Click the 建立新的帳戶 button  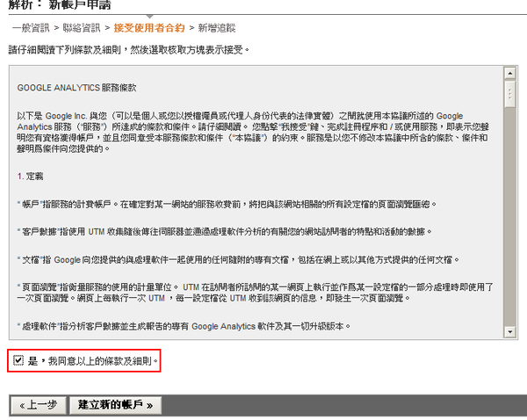[116, 405]
